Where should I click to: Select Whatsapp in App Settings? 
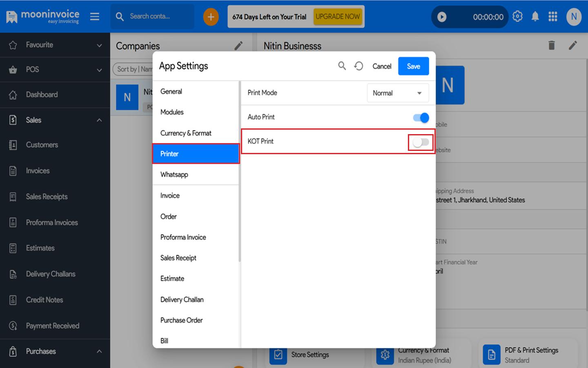(196, 175)
